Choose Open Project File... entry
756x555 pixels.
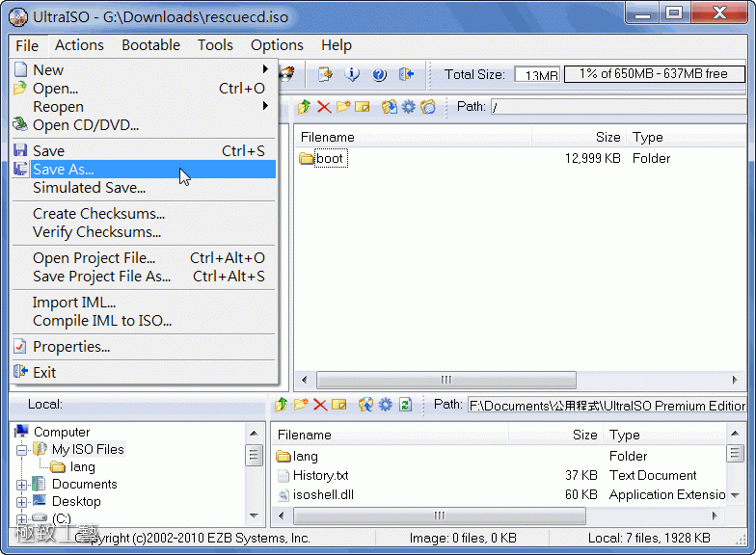[144, 258]
